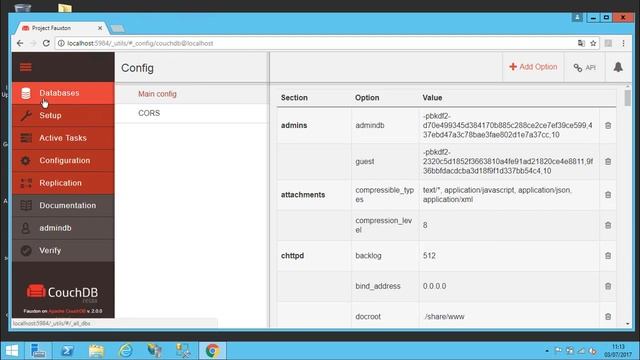The height and width of the screenshot is (360, 640).
Task: Close the Project Fauxton tab
Action: (100, 28)
